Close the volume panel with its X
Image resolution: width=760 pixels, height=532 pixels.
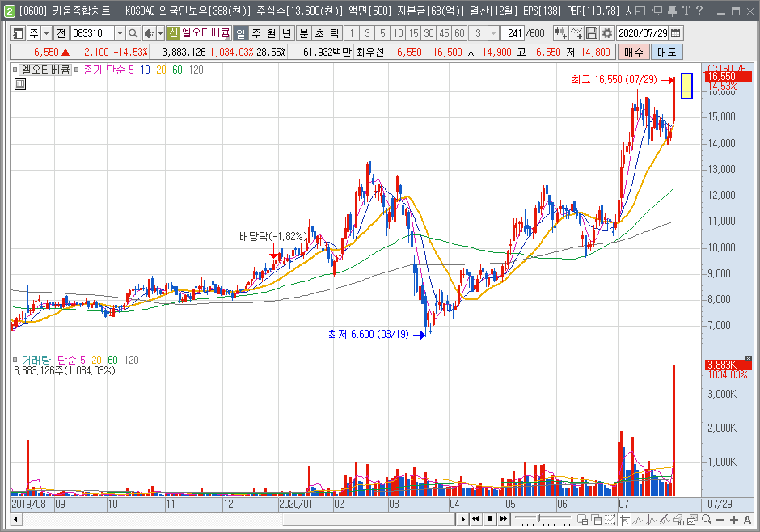coord(749,358)
